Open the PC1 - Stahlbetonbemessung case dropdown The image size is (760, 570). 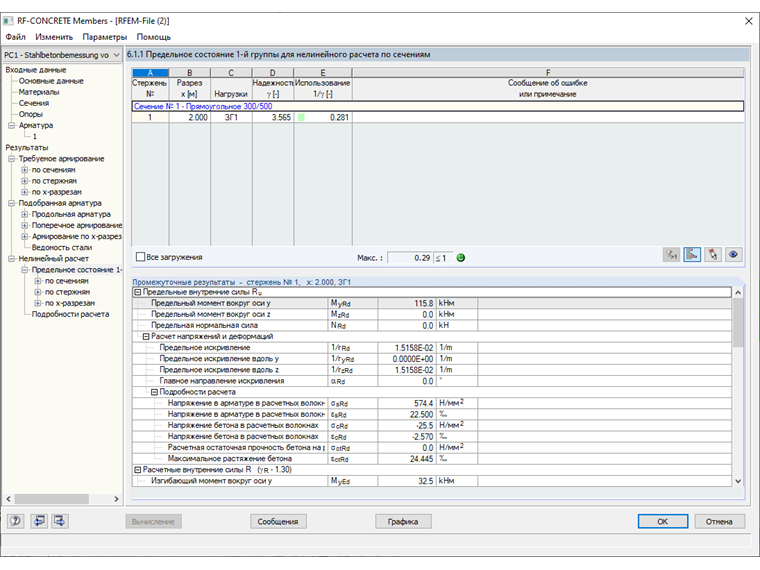62,55
